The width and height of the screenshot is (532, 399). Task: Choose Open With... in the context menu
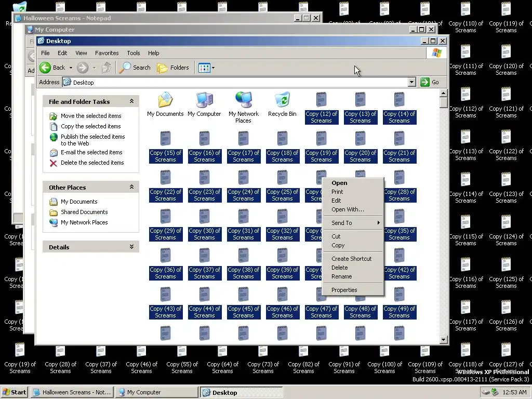pos(353,209)
